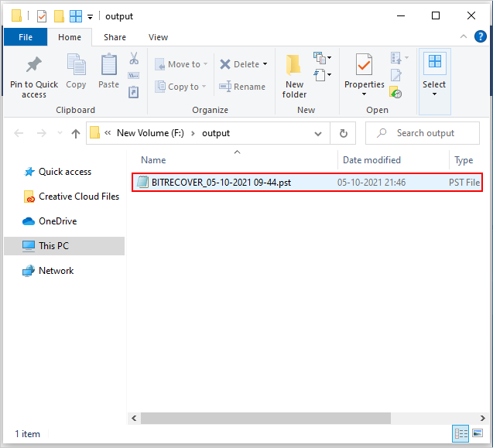
Task: Switch to details view layout
Action: (x=461, y=434)
